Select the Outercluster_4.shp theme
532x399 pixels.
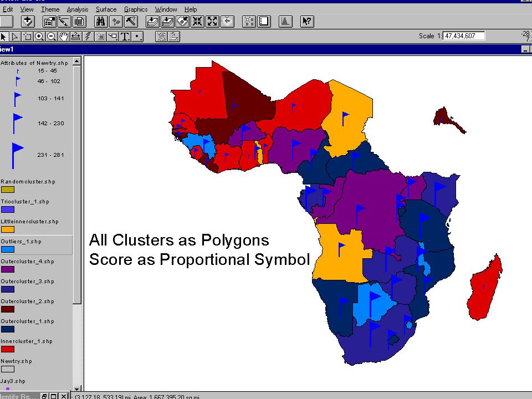(x=27, y=262)
